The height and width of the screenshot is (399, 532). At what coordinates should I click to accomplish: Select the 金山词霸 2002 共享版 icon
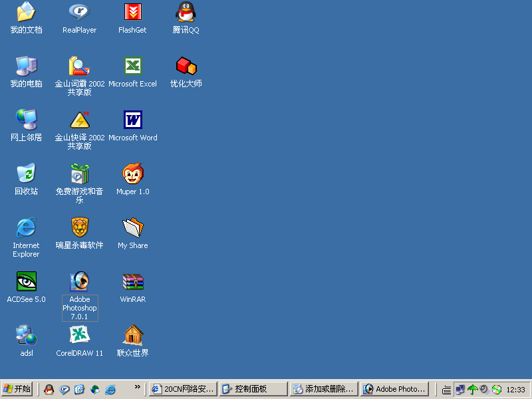[79, 66]
